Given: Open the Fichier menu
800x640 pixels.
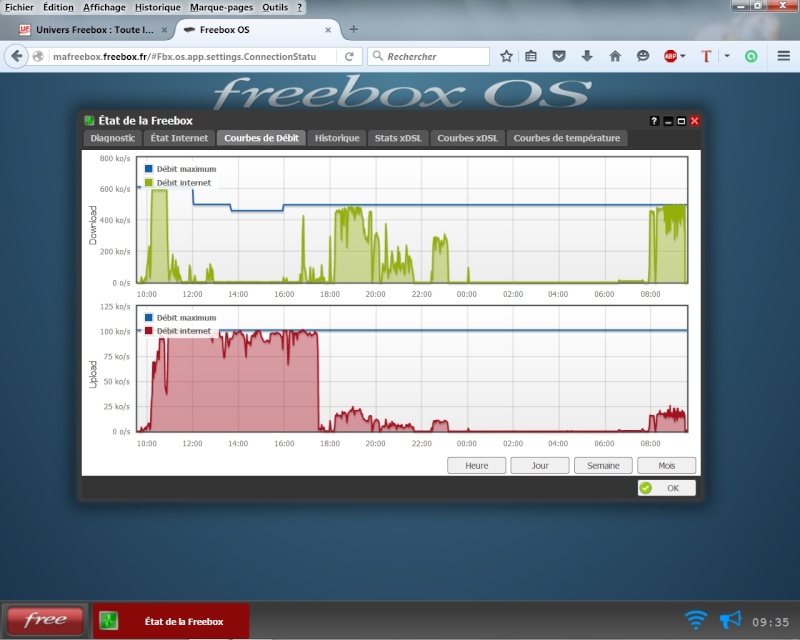Looking at the screenshot, I should tap(19, 7).
